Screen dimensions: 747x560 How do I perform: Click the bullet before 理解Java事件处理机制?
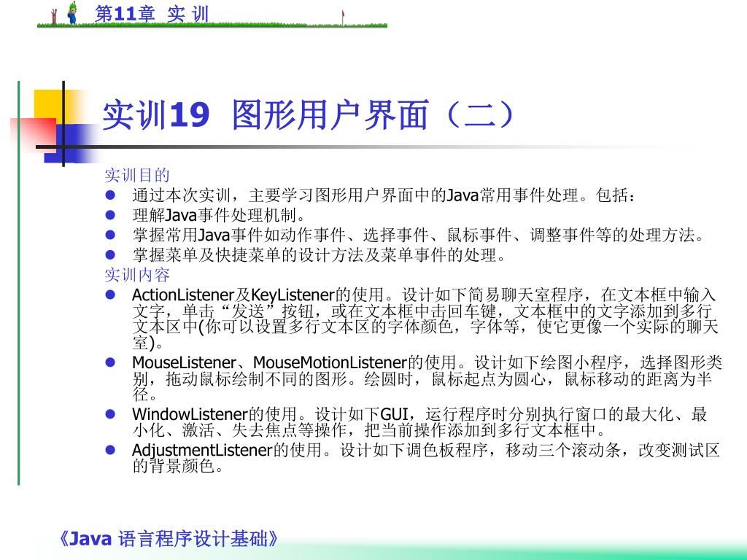tap(110, 215)
